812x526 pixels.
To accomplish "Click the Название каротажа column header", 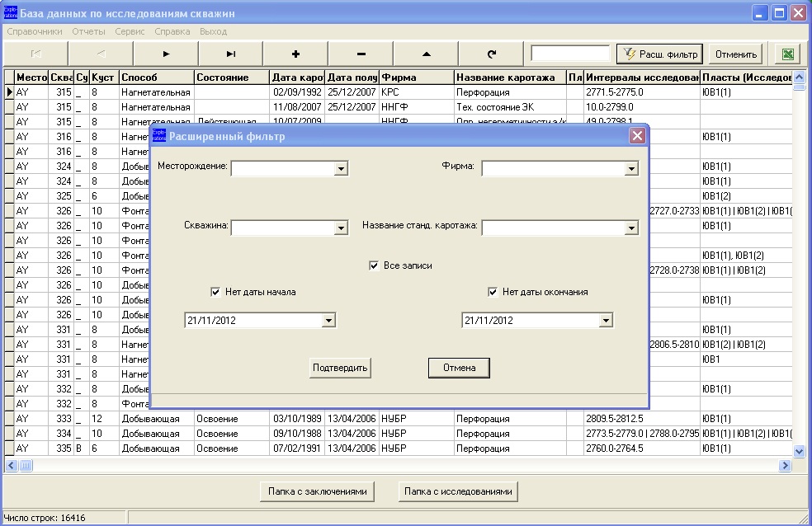I will (510, 77).
